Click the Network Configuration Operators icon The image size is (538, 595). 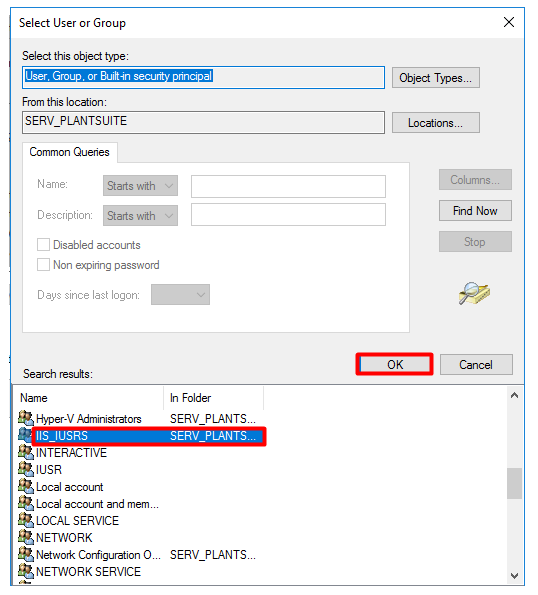coord(26,554)
